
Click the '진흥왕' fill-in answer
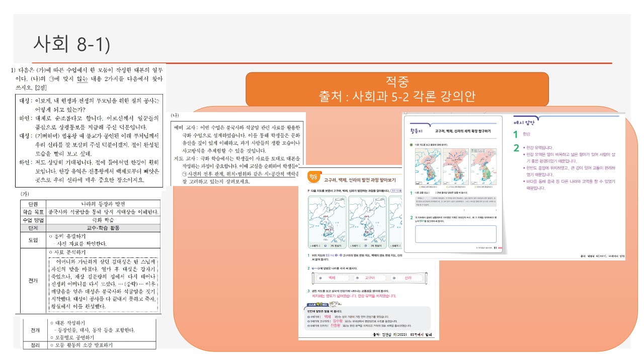(x=336, y=325)
